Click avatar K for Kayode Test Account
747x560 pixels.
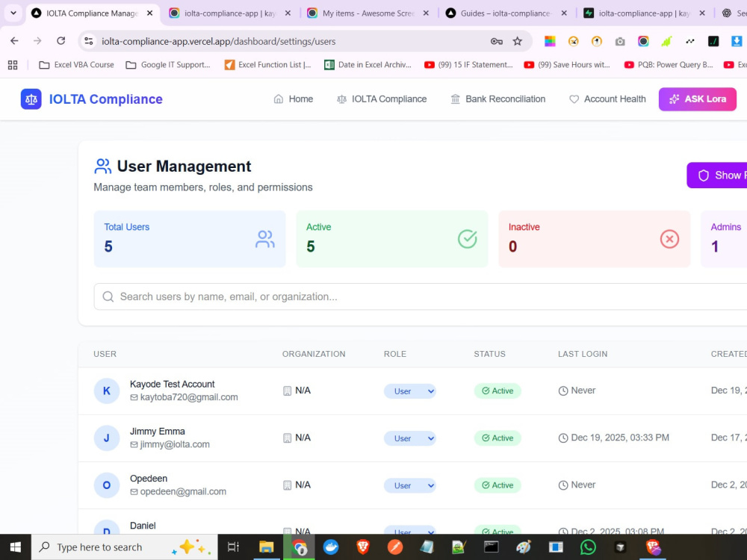point(107,391)
